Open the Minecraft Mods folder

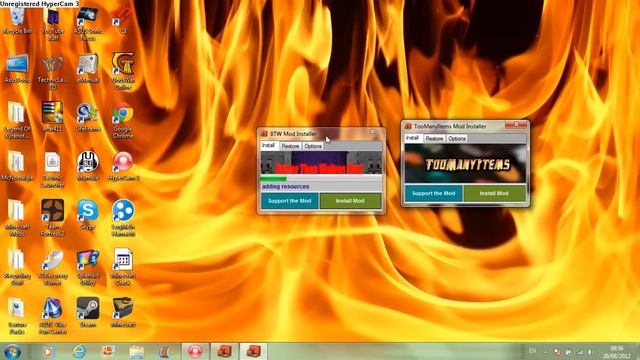click(17, 218)
